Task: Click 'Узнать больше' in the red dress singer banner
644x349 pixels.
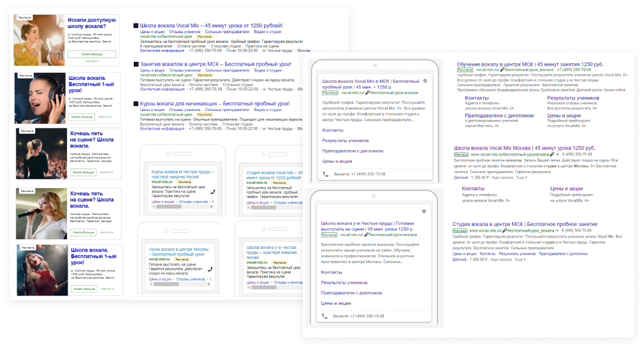Action: tap(84, 289)
